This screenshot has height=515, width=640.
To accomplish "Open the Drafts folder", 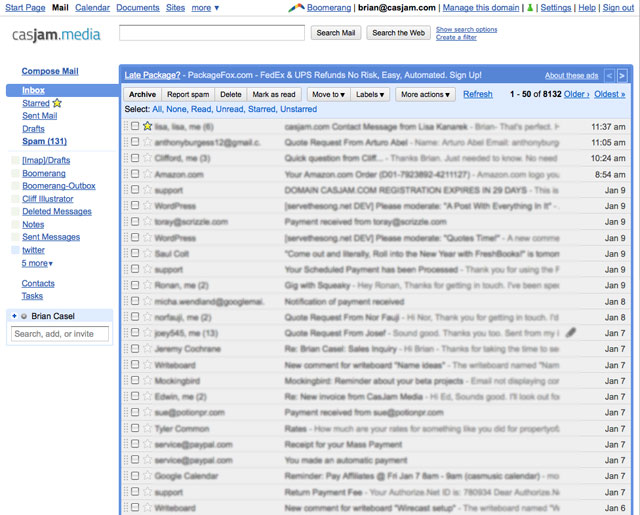I will pyautogui.click(x=33, y=129).
